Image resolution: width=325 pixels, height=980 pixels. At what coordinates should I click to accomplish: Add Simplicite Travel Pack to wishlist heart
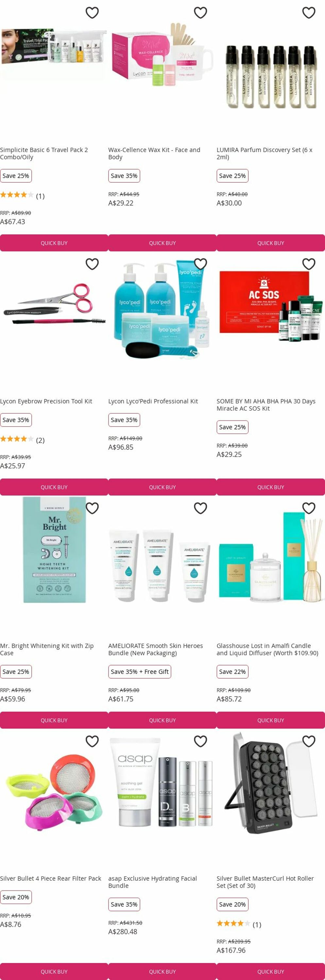click(x=92, y=12)
